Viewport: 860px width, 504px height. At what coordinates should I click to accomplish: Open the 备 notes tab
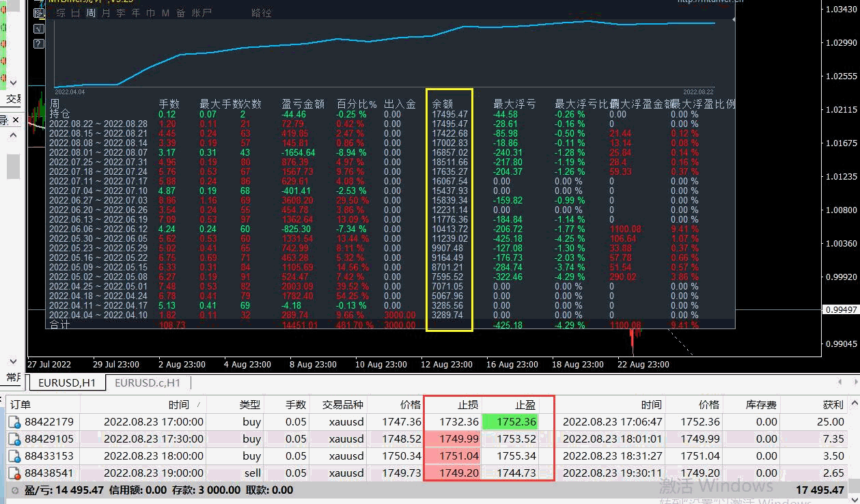click(x=180, y=13)
